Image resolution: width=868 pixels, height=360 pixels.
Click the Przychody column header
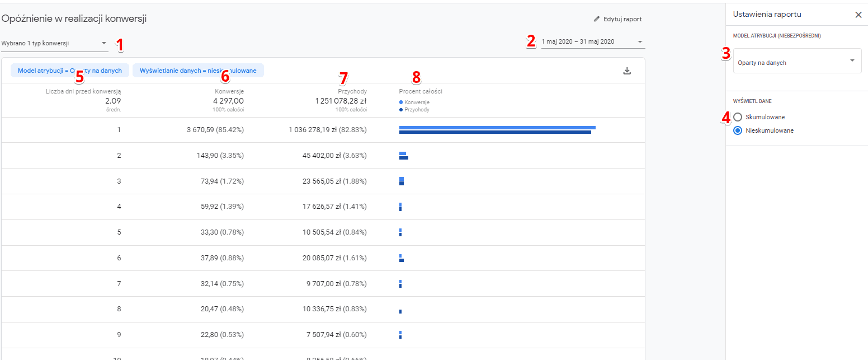[x=352, y=91]
